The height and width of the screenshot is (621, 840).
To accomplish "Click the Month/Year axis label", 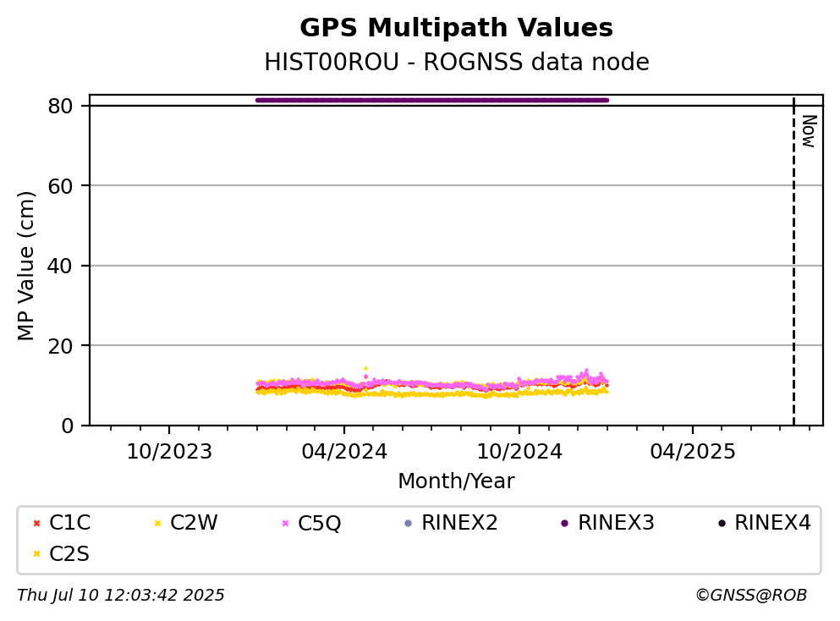I will (456, 481).
